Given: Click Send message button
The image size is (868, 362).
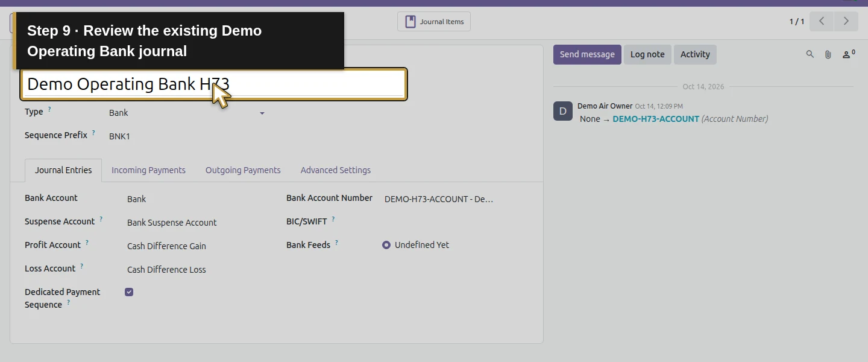Looking at the screenshot, I should pos(587,54).
